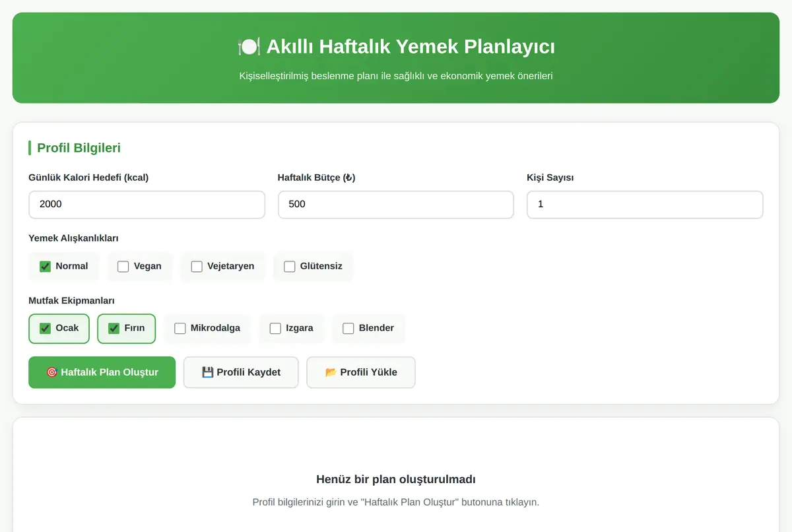The height and width of the screenshot is (532, 792).
Task: Click the target icon on Haftalık Plan Oluştur
Action: click(51, 372)
